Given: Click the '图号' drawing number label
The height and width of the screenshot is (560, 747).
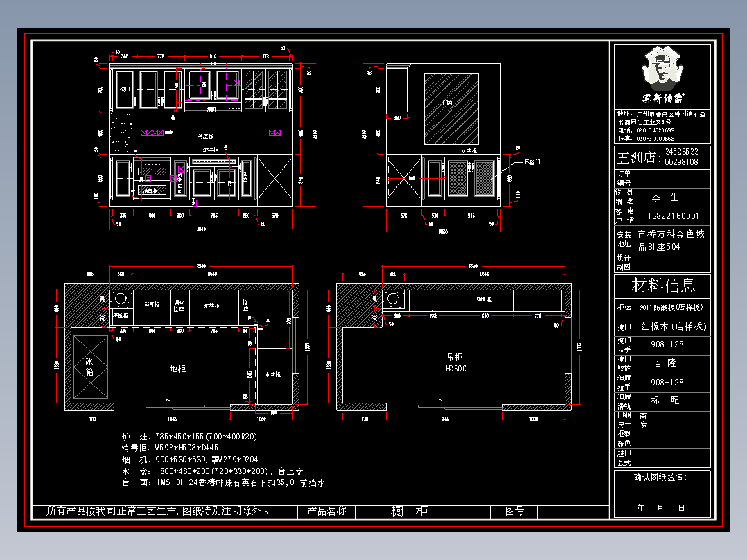Looking at the screenshot, I should click(x=514, y=511).
